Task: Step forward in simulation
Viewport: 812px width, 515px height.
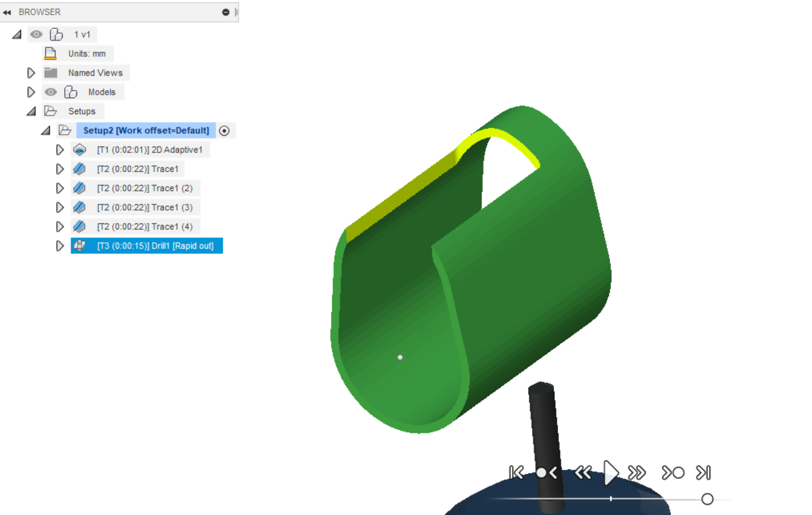Action: click(x=637, y=473)
